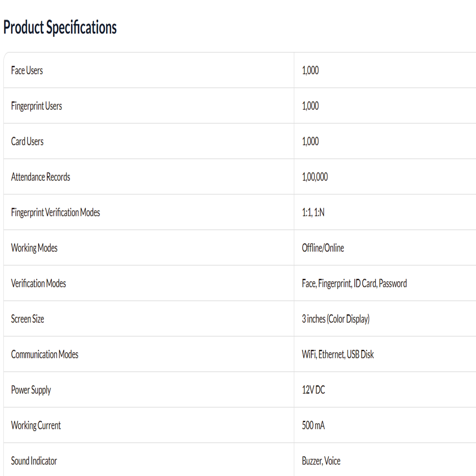
Task: Select the 1,00,000 attendance records value
Action: point(315,177)
